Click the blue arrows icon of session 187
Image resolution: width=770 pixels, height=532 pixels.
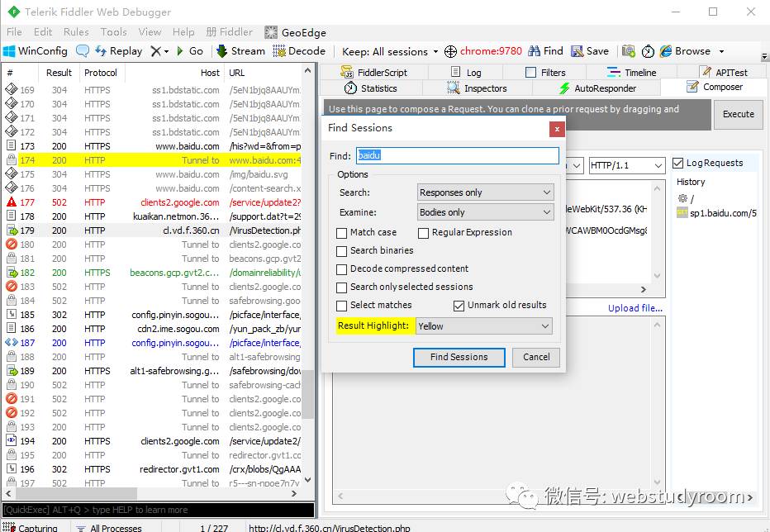click(12, 342)
